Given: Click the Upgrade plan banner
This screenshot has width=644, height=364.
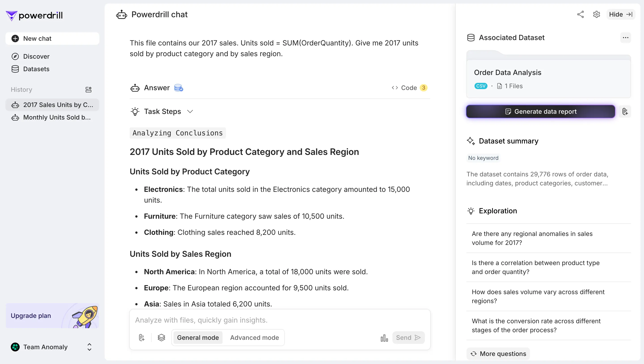Looking at the screenshot, I should point(52,315).
